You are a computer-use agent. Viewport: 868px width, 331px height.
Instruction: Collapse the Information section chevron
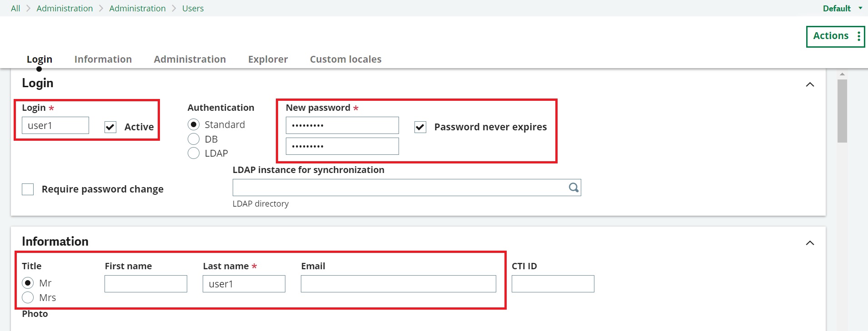pos(810,243)
